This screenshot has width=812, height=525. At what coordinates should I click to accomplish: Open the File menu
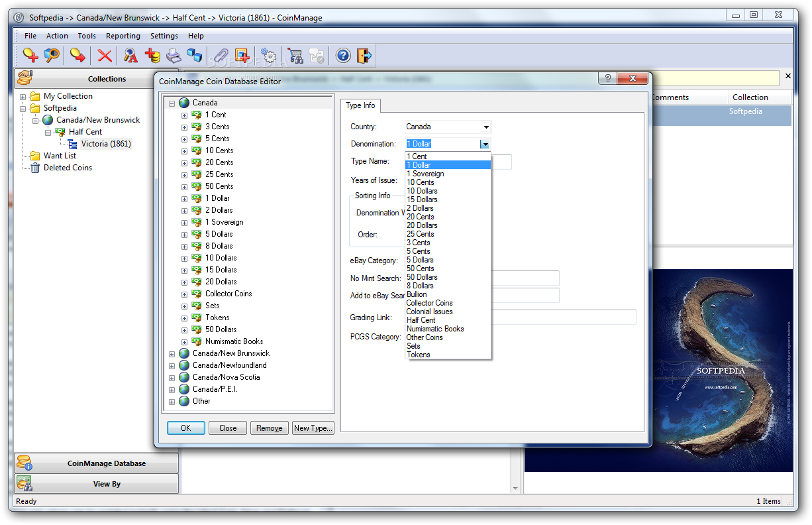click(30, 36)
